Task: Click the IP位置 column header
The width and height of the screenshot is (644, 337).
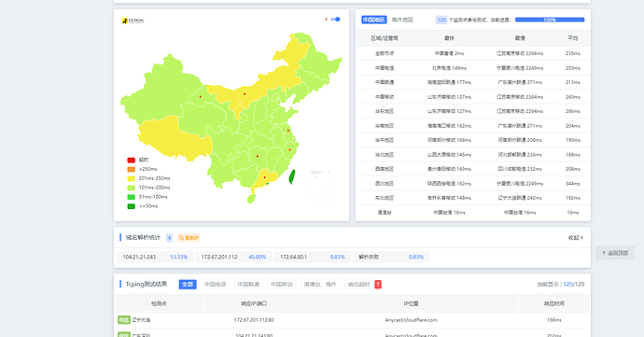Action: pyautogui.click(x=411, y=303)
